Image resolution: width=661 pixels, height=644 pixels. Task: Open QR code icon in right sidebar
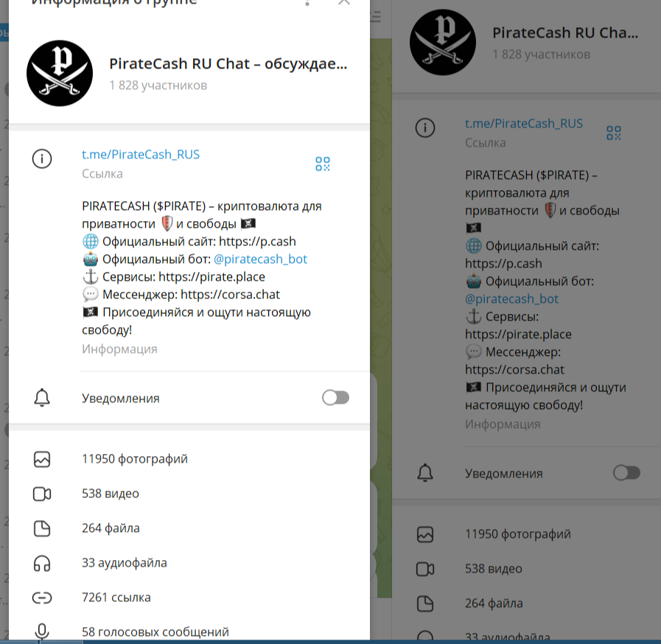(614, 133)
